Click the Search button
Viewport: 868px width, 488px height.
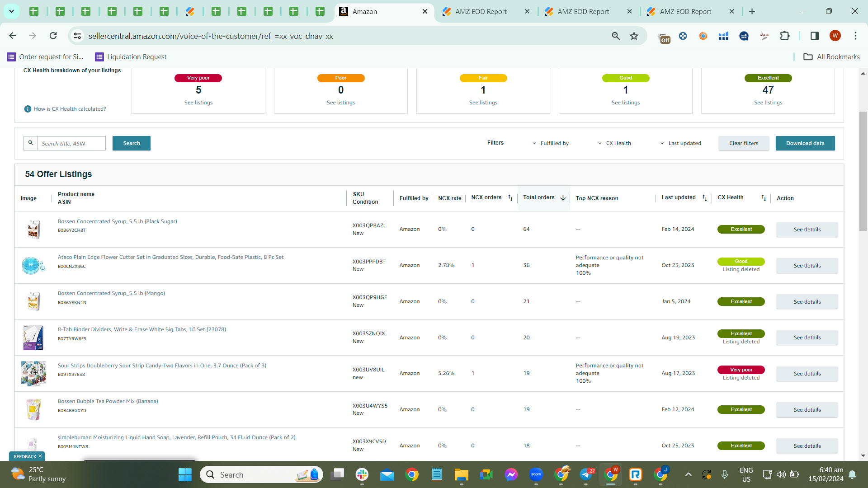[x=132, y=143]
